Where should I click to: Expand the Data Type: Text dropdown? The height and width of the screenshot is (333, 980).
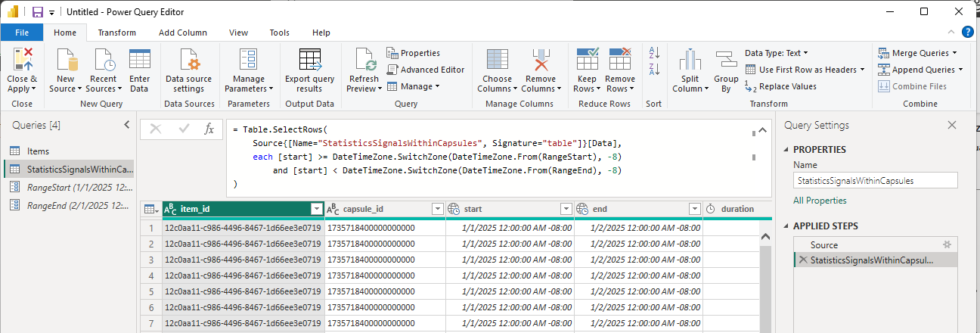pyautogui.click(x=776, y=53)
